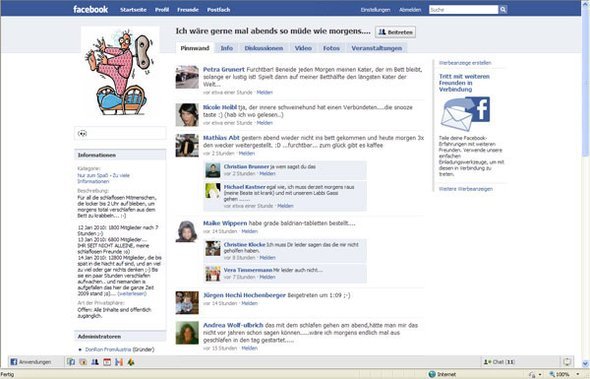The image size is (590, 379).
Task: Open the photos icon in bottom bar
Action: coord(83,362)
